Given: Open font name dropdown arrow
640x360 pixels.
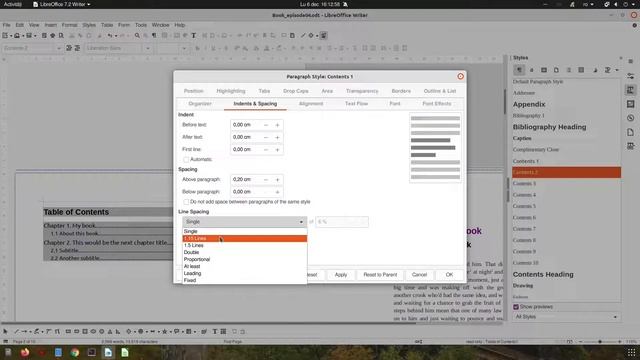Looking at the screenshot, I should pos(148,48).
